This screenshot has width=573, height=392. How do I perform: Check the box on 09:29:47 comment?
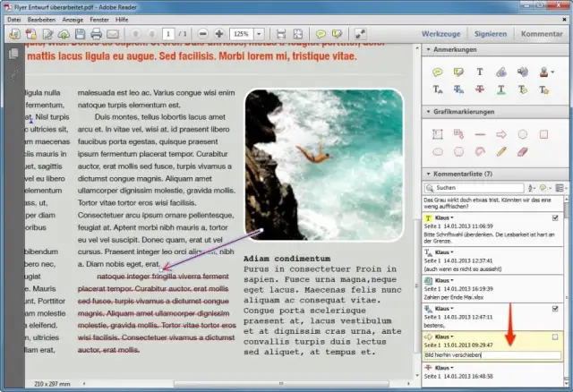click(555, 337)
